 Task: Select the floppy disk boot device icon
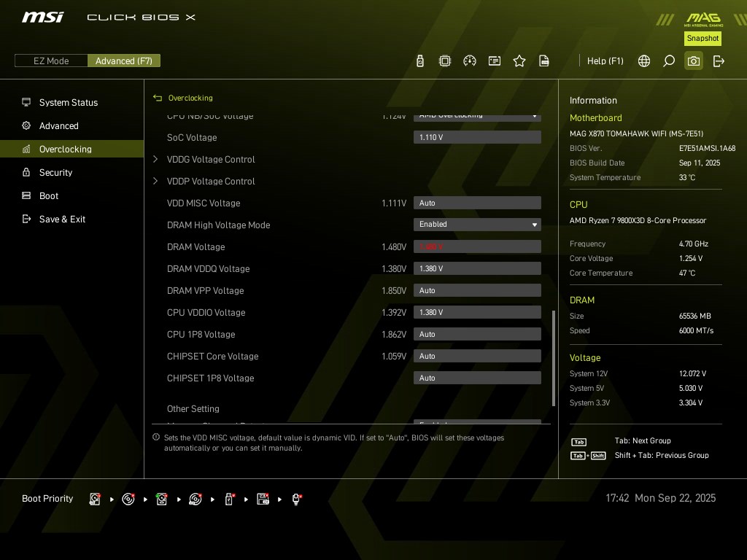click(x=263, y=499)
